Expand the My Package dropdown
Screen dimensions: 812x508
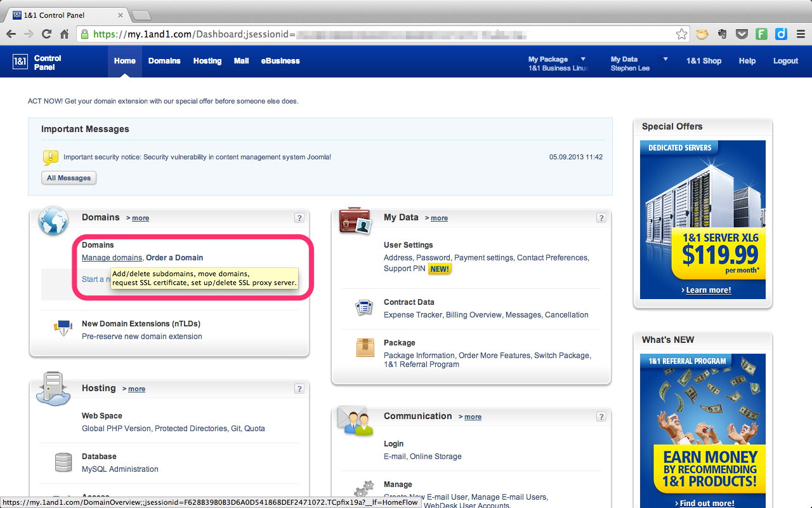(583, 59)
